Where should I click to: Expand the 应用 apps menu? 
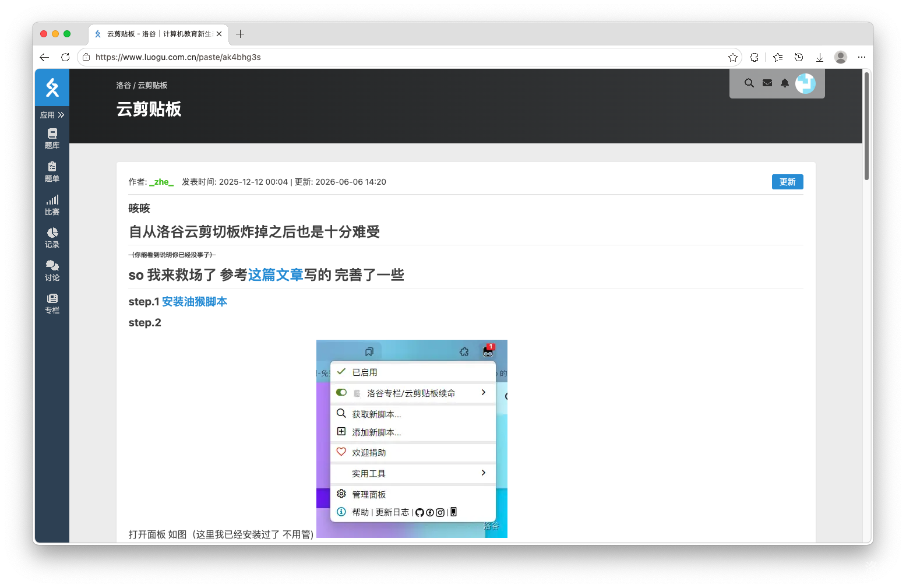(52, 115)
